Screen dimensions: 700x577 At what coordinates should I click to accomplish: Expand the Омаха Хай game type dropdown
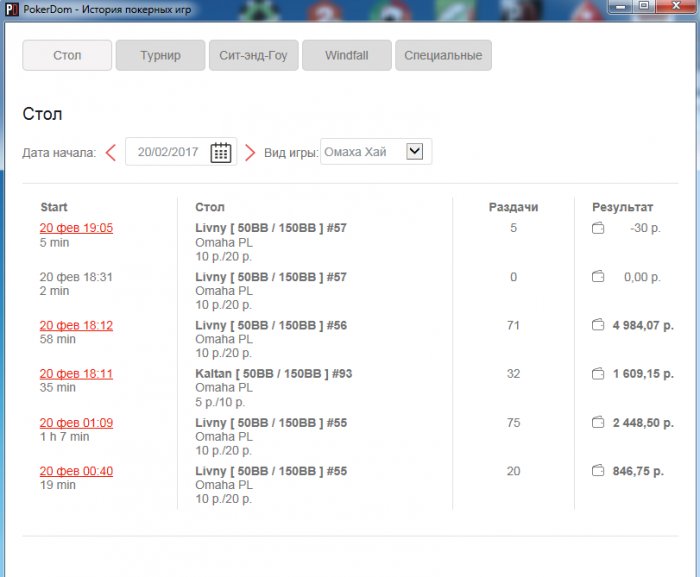tap(414, 151)
